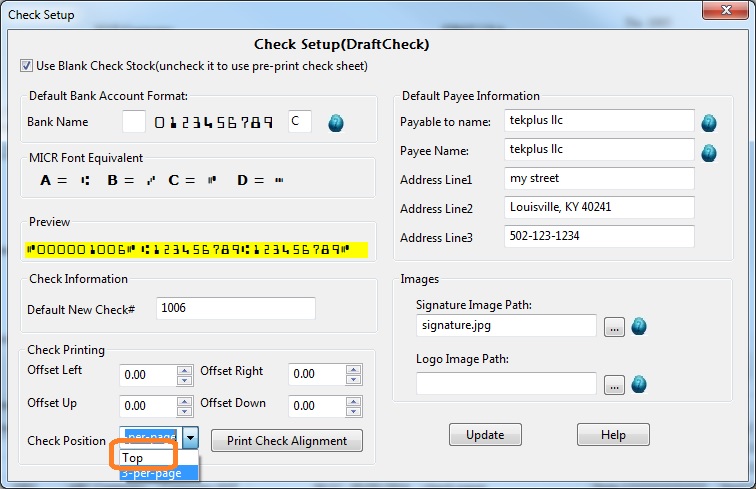Click help icon beside Signature Image Path
This screenshot has width=756, height=489.
639,326
